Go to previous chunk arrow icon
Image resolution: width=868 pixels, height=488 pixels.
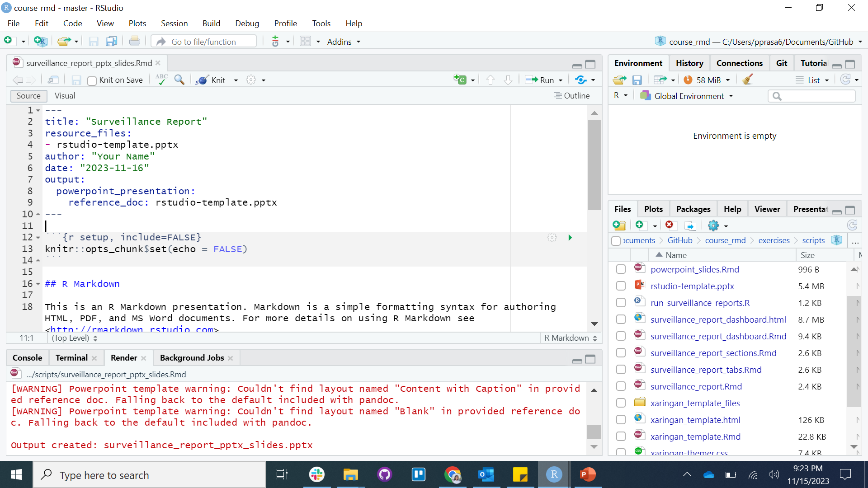coord(490,80)
